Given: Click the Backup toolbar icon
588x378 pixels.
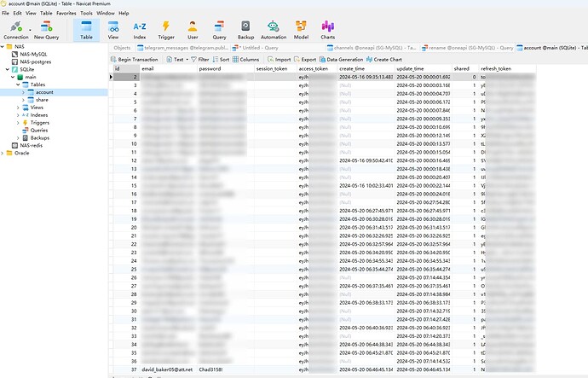Looking at the screenshot, I should 245,30.
